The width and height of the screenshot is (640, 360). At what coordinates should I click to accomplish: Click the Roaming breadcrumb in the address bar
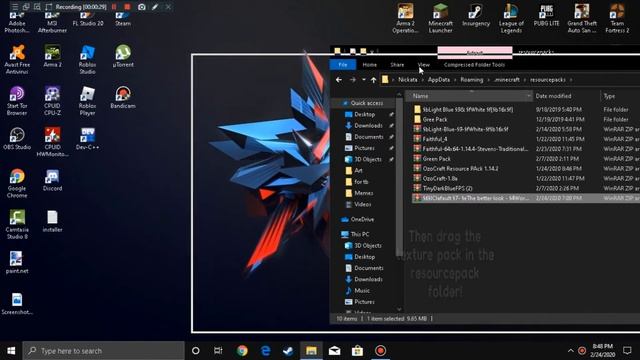[471, 80]
